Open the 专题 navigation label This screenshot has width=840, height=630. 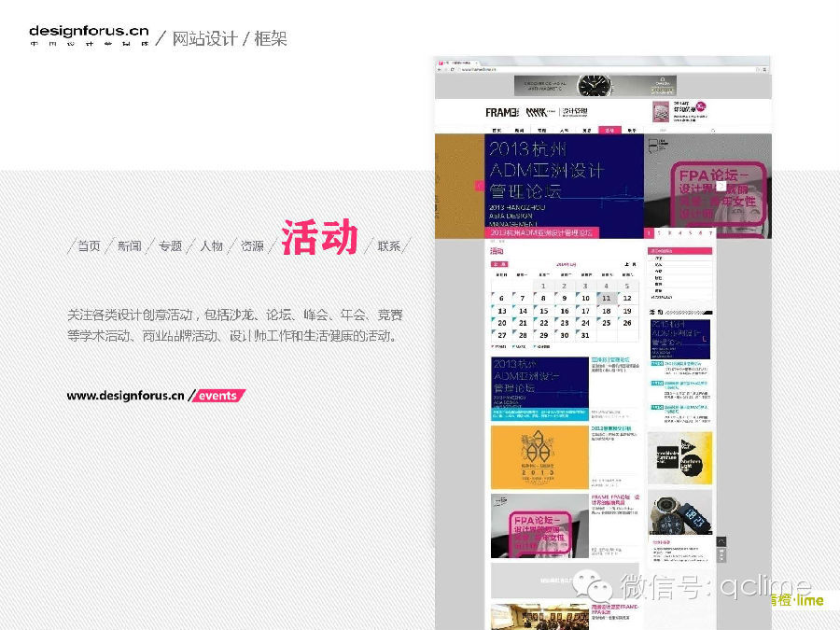pyautogui.click(x=171, y=245)
